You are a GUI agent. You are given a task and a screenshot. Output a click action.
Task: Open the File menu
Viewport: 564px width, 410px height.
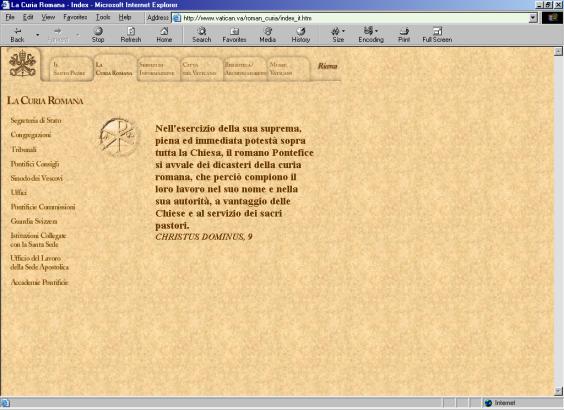pos(10,17)
